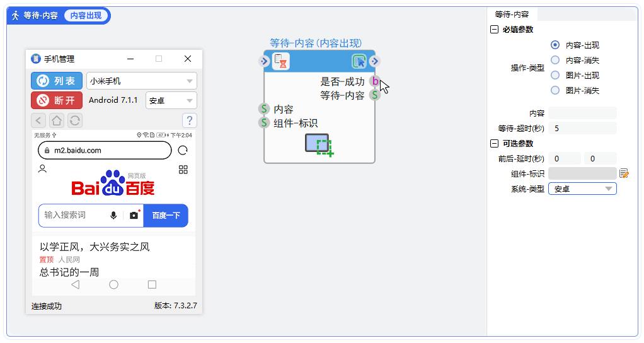This screenshot has width=644, height=343.
Task: Click the 内容出现 badge in the header
Action: point(86,16)
